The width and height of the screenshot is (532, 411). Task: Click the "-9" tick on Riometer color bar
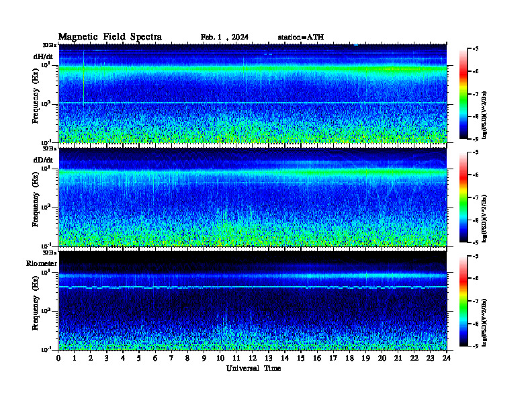476,346
